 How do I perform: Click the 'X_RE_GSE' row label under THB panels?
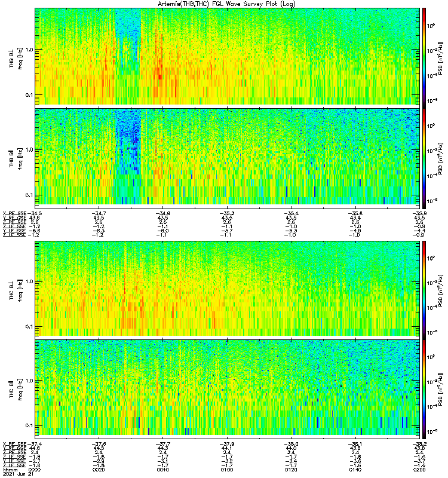(14, 213)
